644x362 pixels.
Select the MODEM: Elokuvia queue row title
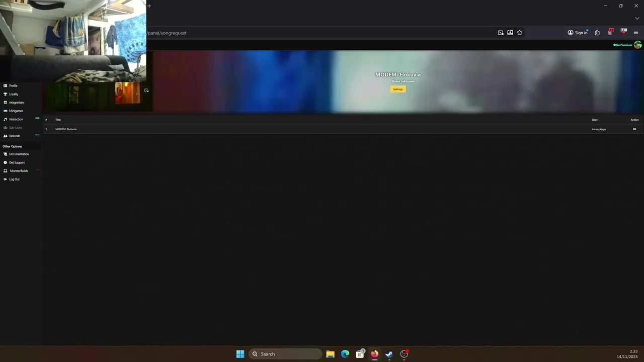(66, 129)
